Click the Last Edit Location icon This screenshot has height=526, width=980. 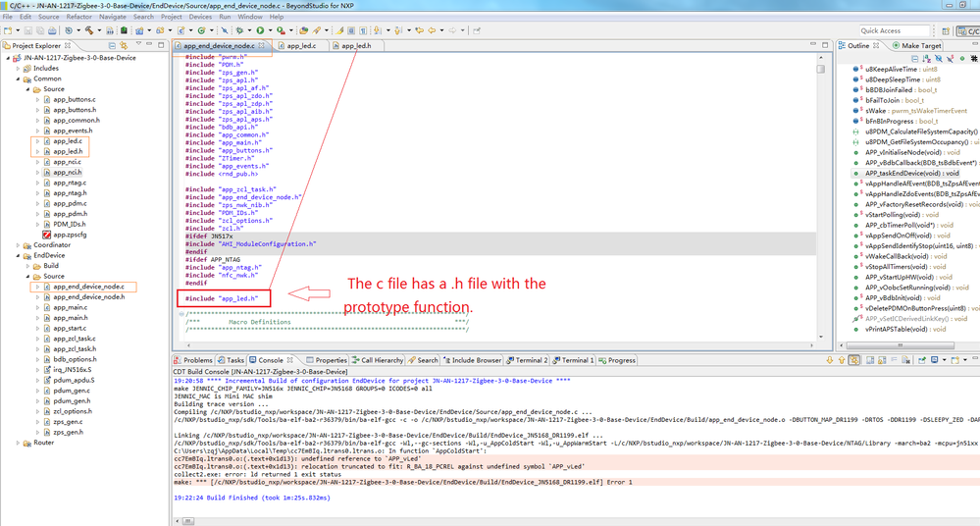419,30
